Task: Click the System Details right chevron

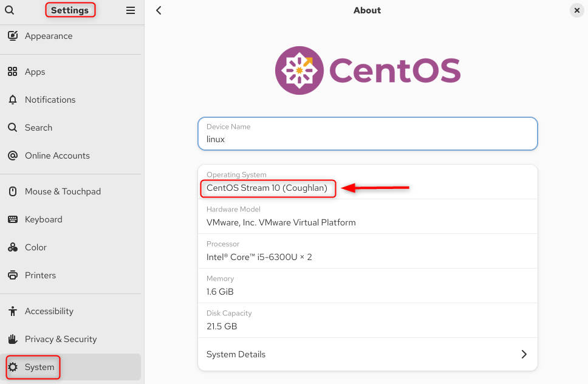Action: [524, 354]
